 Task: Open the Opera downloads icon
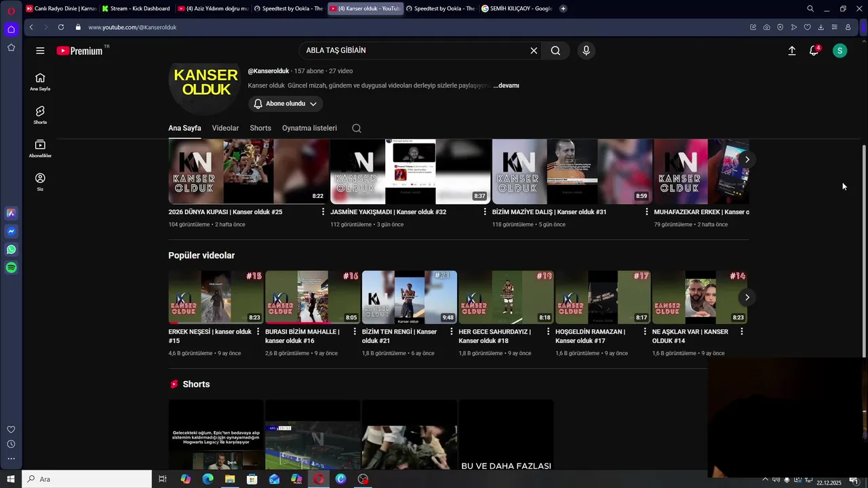pyautogui.click(x=821, y=27)
